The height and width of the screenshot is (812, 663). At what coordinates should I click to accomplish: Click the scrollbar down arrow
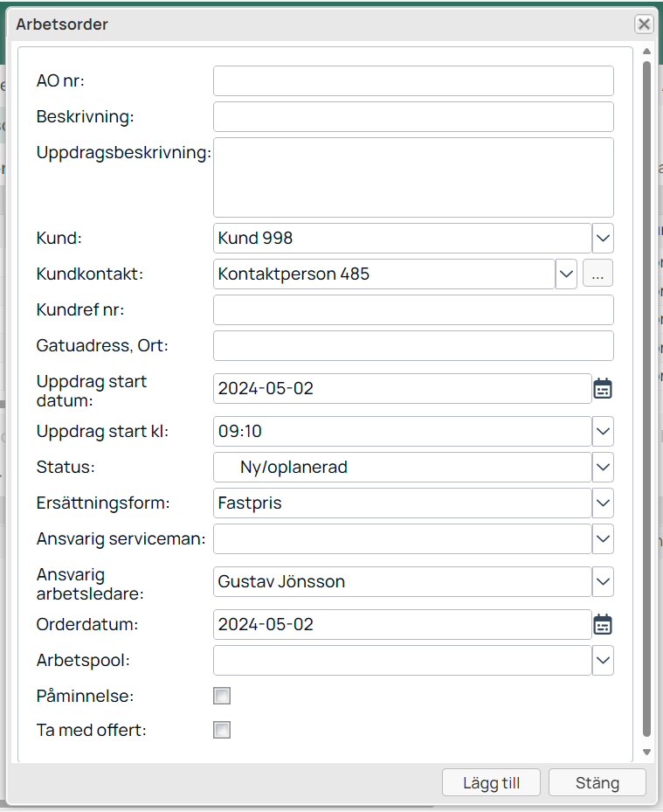coord(646,752)
